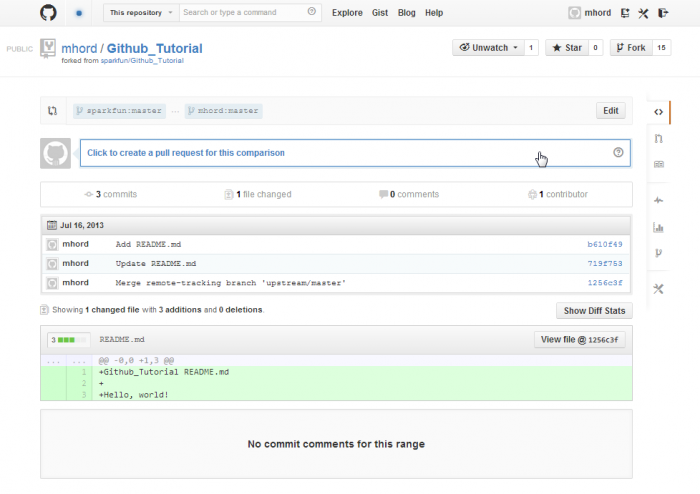Click avatar on Add README.md commit row
The image size is (700, 494).
[x=52, y=245]
